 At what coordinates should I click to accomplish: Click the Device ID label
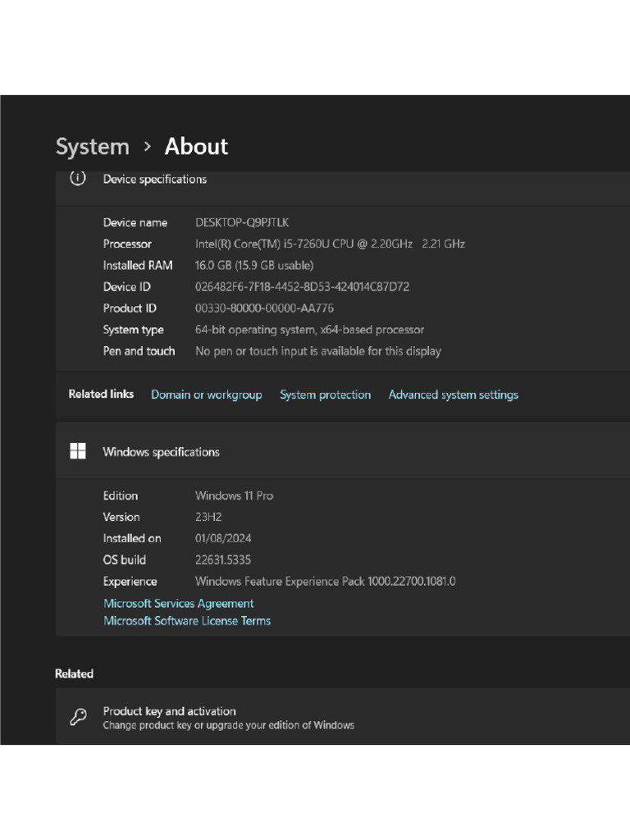click(x=126, y=286)
